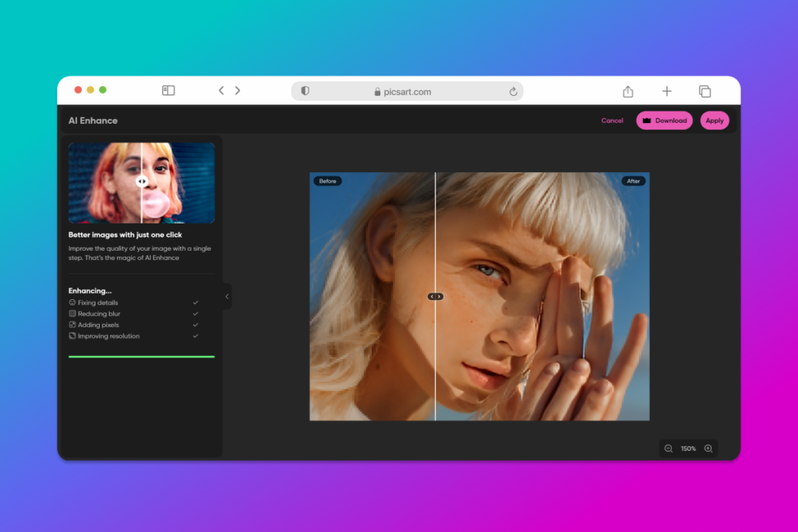Select the Before label on the preview
Viewport: 798px width, 532px height.
coord(327,180)
